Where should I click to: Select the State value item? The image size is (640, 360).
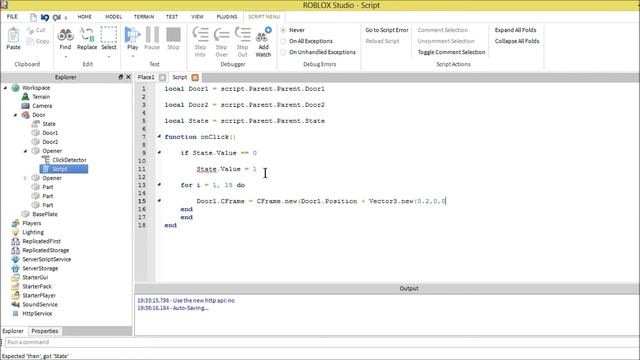coord(49,124)
